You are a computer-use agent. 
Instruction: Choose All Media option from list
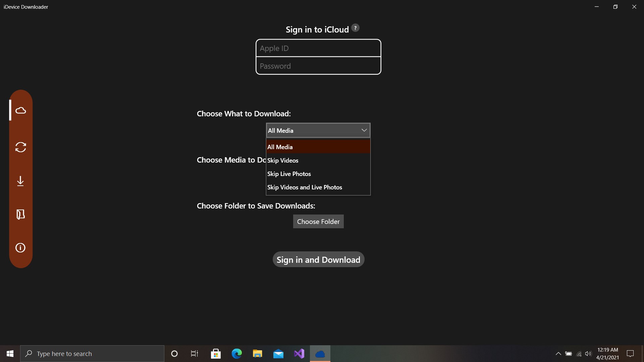point(318,147)
